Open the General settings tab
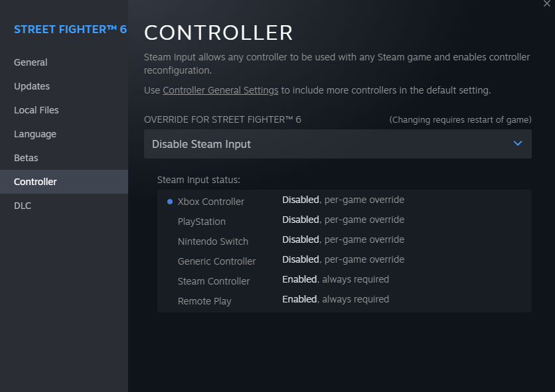The image size is (555, 392). (31, 62)
